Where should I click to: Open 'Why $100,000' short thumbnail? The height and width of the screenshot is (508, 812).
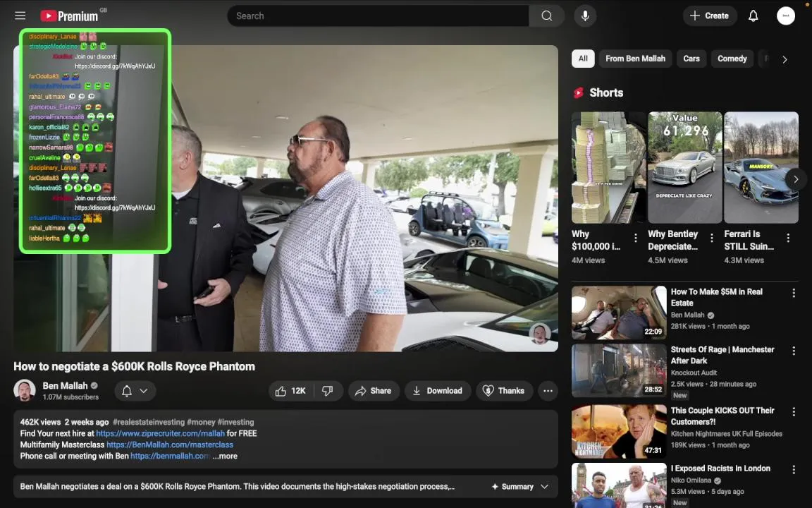(x=608, y=167)
